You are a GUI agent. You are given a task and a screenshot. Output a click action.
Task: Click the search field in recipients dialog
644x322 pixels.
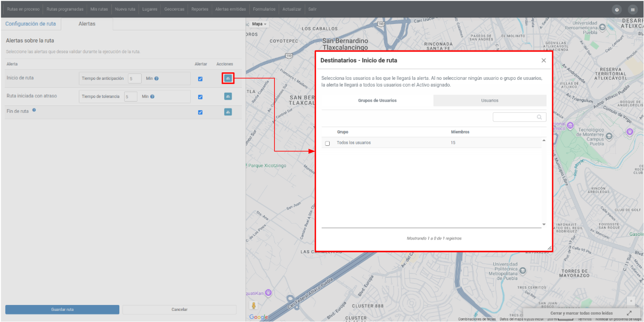click(519, 117)
